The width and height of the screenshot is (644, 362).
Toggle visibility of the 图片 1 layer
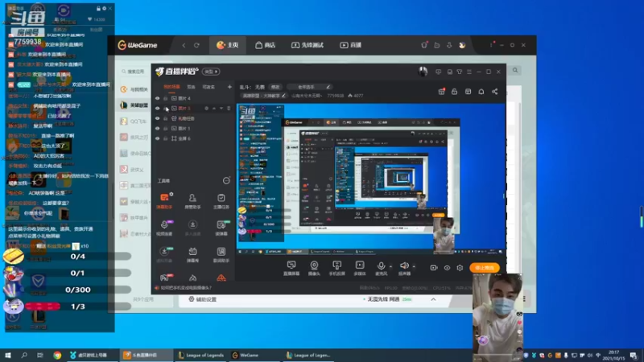(x=157, y=129)
